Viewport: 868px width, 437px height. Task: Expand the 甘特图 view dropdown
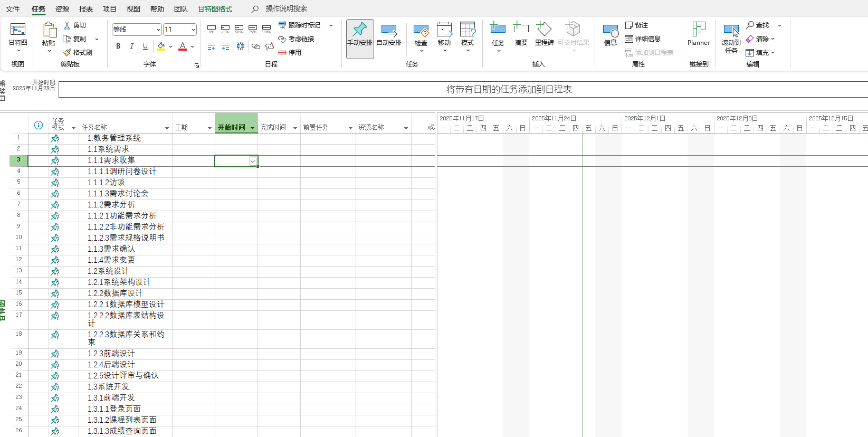pos(18,51)
